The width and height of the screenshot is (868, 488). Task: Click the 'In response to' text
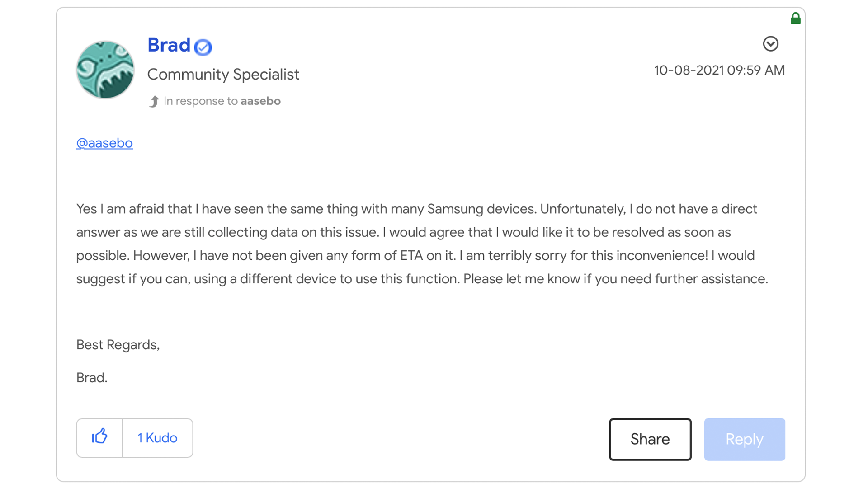(201, 101)
